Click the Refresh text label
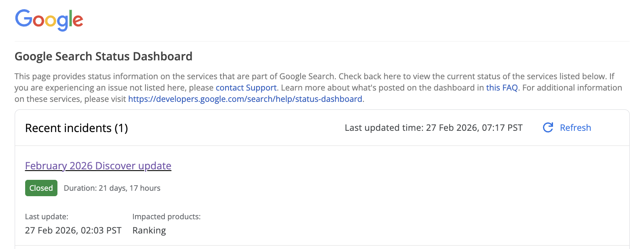This screenshot has height=249, width=644. click(575, 127)
